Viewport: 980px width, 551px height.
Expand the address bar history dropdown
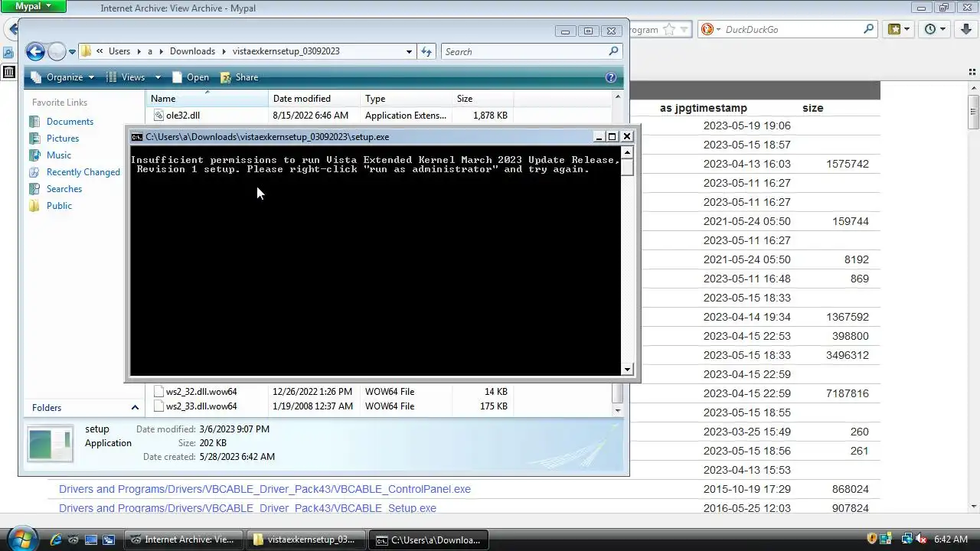[x=409, y=51]
